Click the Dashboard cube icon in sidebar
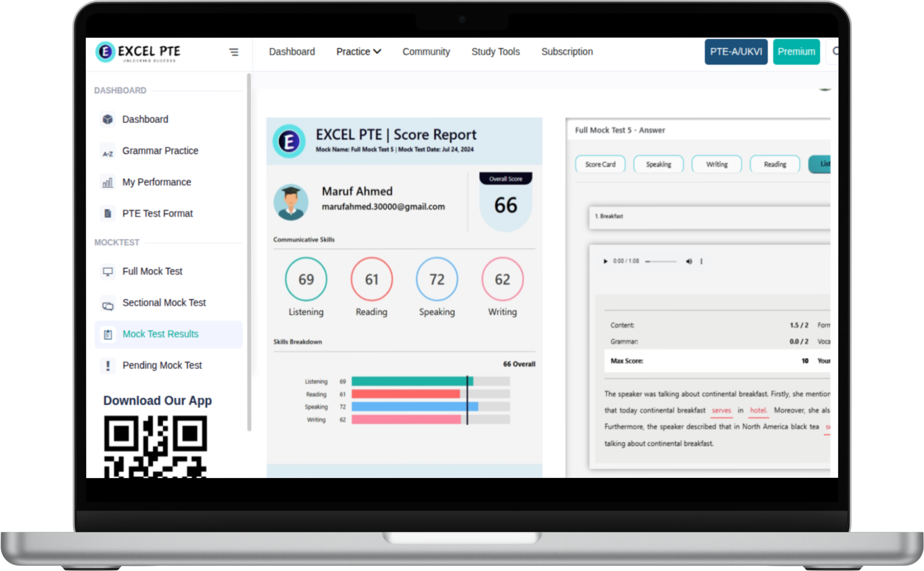Viewport: 924px width, 571px height. tap(108, 119)
